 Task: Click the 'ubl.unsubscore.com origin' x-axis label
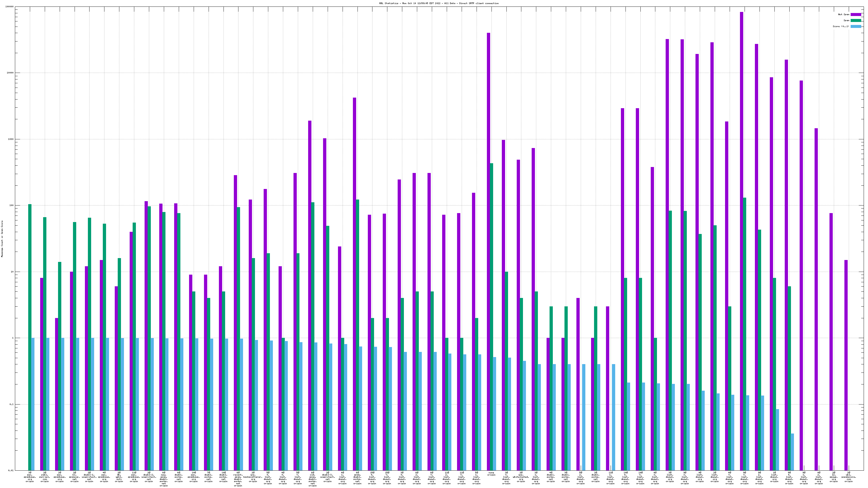(x=848, y=477)
